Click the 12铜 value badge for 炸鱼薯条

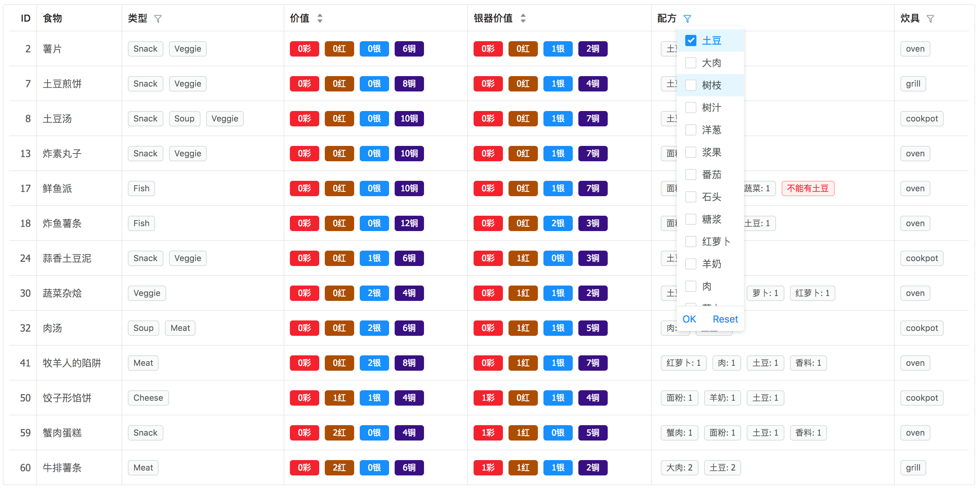pos(409,223)
